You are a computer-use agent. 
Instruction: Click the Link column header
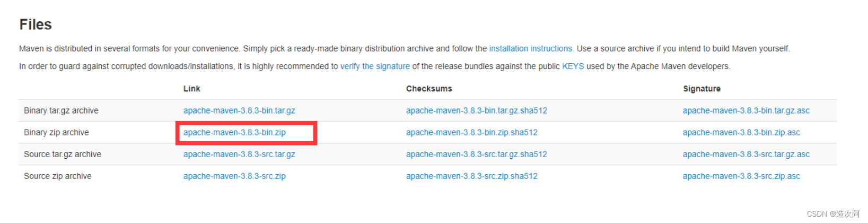point(191,89)
